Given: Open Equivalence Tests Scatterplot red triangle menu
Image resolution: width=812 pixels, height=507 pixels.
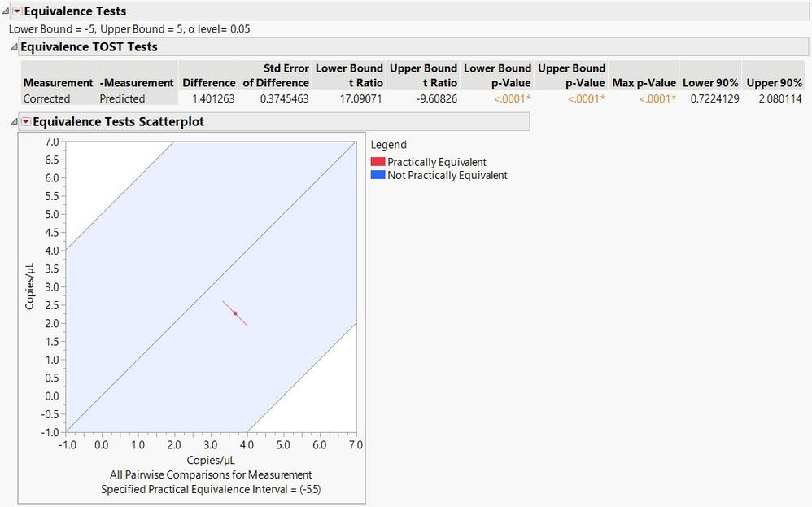Looking at the screenshot, I should [26, 122].
